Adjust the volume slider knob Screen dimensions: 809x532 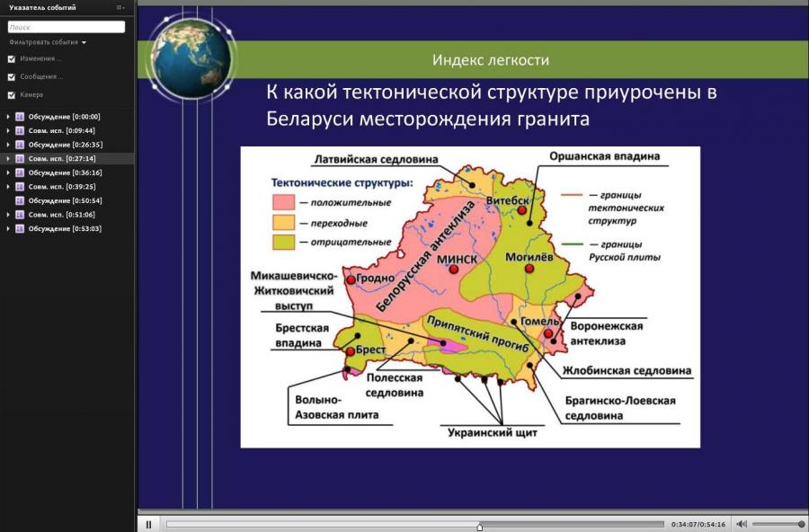click(x=801, y=524)
